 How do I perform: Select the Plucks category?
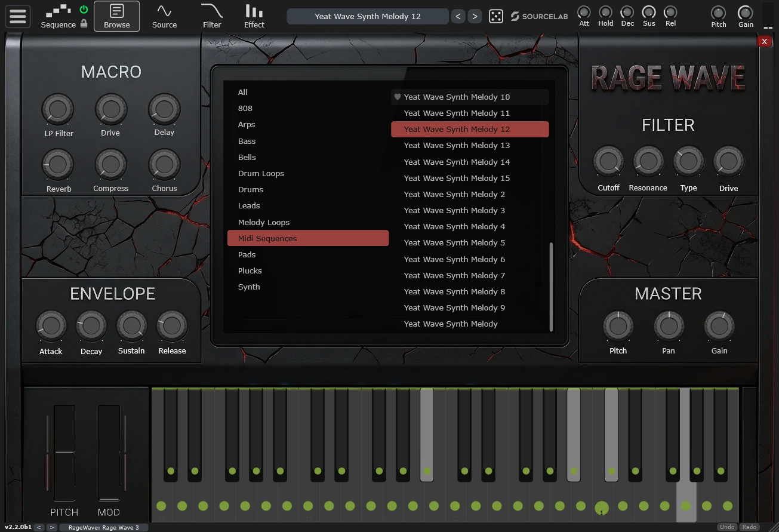[250, 270]
